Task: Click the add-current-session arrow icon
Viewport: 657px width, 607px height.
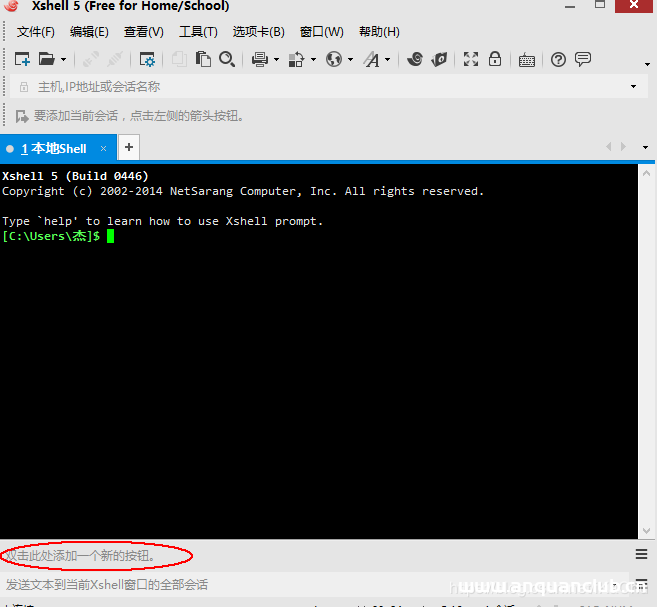Action: pyautogui.click(x=22, y=116)
